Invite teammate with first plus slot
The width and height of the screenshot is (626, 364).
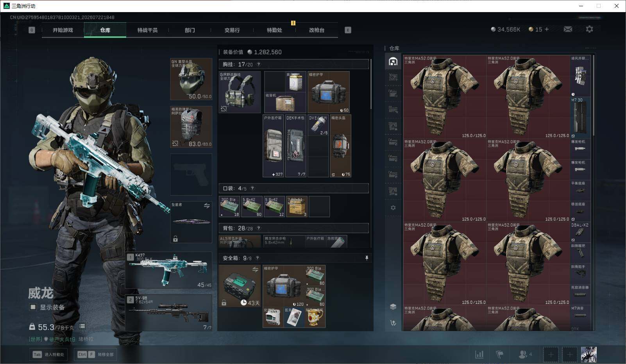click(x=551, y=355)
